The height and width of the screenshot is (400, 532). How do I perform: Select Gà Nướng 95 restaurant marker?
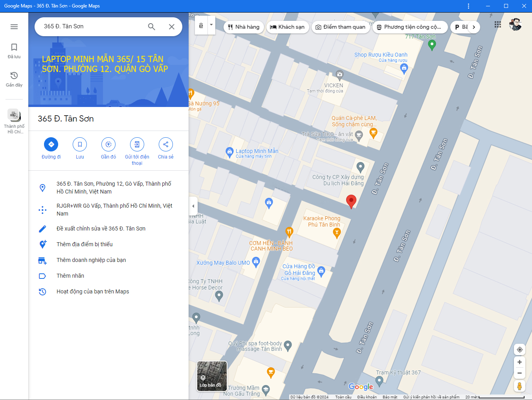click(x=191, y=94)
